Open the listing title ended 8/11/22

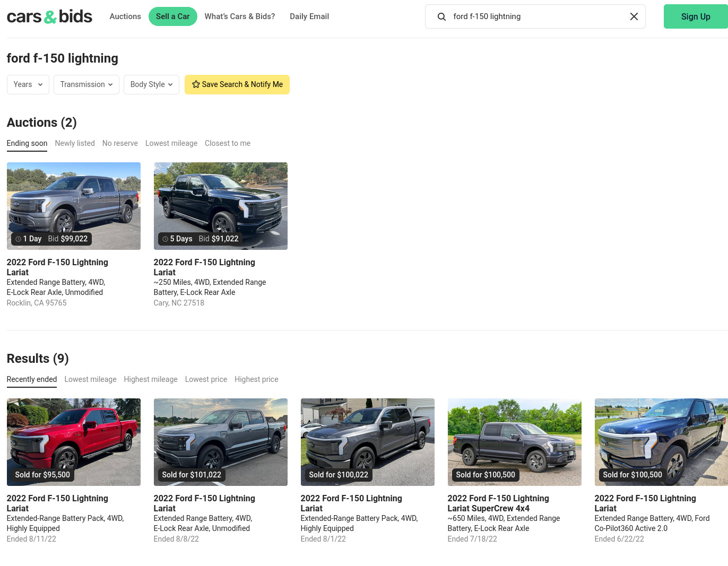coord(57,503)
